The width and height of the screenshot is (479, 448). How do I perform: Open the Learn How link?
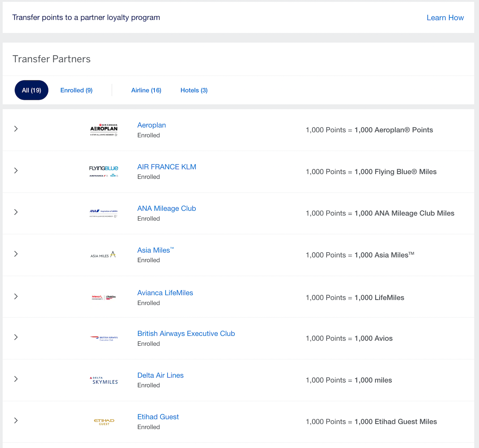445,18
